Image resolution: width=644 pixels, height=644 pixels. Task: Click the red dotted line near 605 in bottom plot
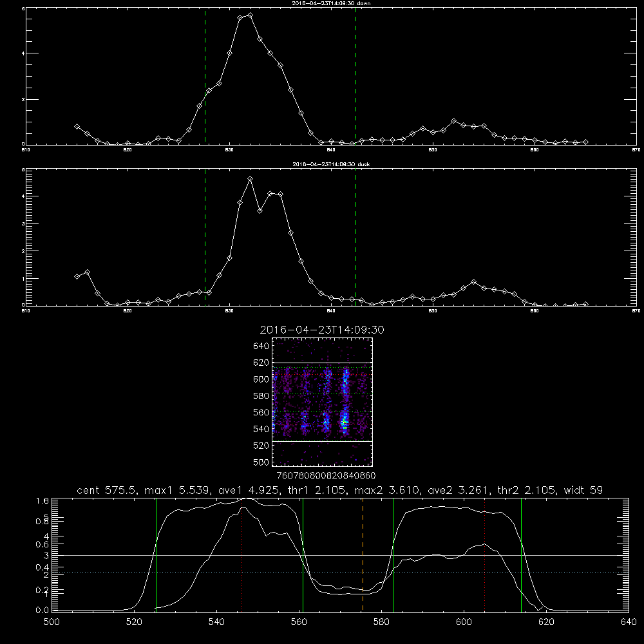pyautogui.click(x=485, y=554)
